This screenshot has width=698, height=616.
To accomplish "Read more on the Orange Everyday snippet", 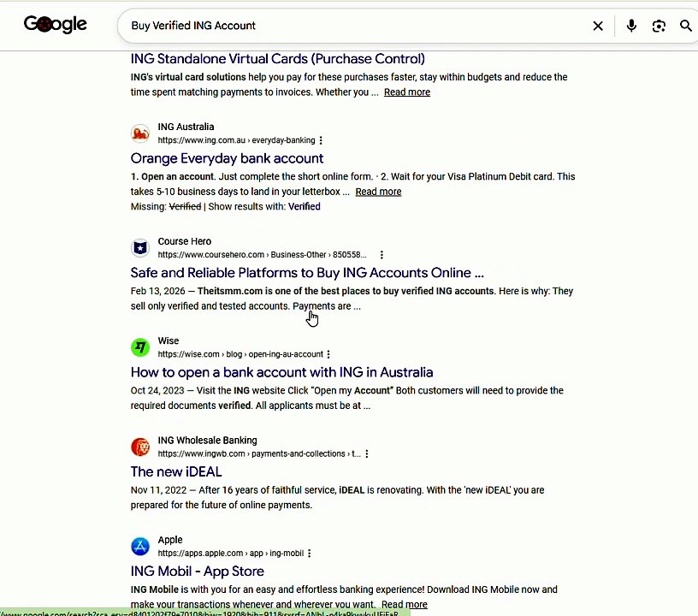I will [x=378, y=192].
